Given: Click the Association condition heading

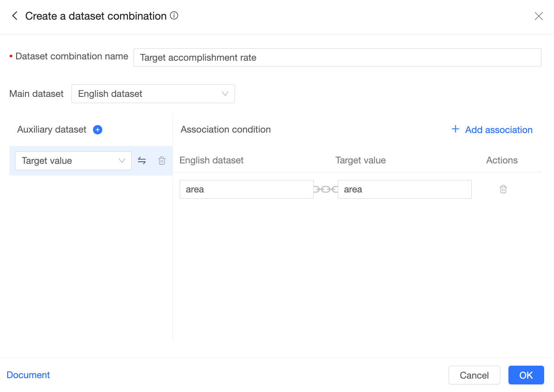Looking at the screenshot, I should (x=226, y=129).
